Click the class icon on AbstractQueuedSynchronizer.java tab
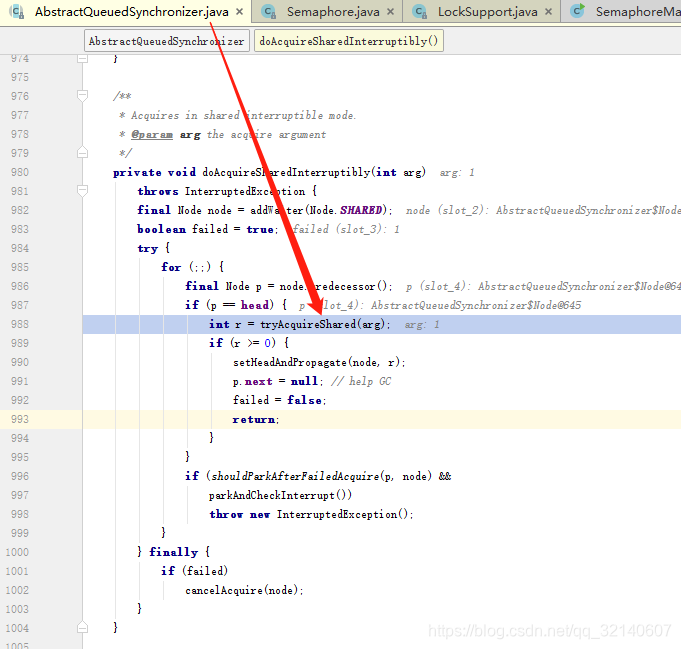Image resolution: width=681 pixels, height=649 pixels. (x=17, y=12)
